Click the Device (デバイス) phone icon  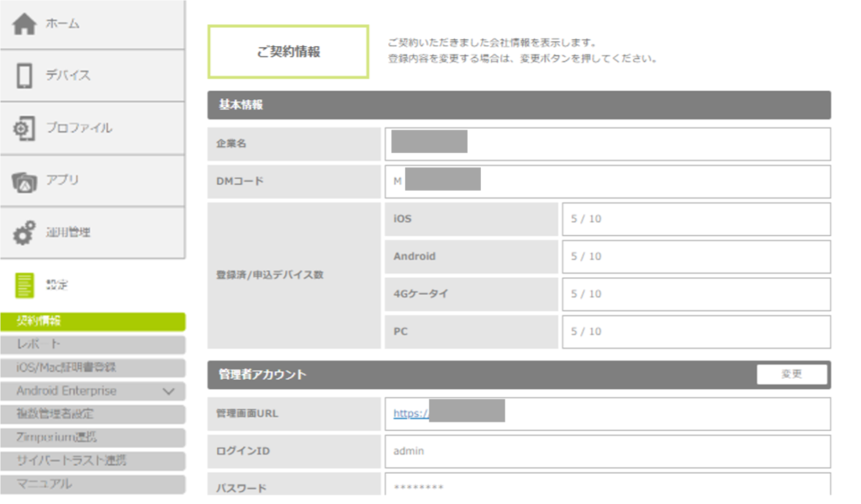[x=24, y=76]
